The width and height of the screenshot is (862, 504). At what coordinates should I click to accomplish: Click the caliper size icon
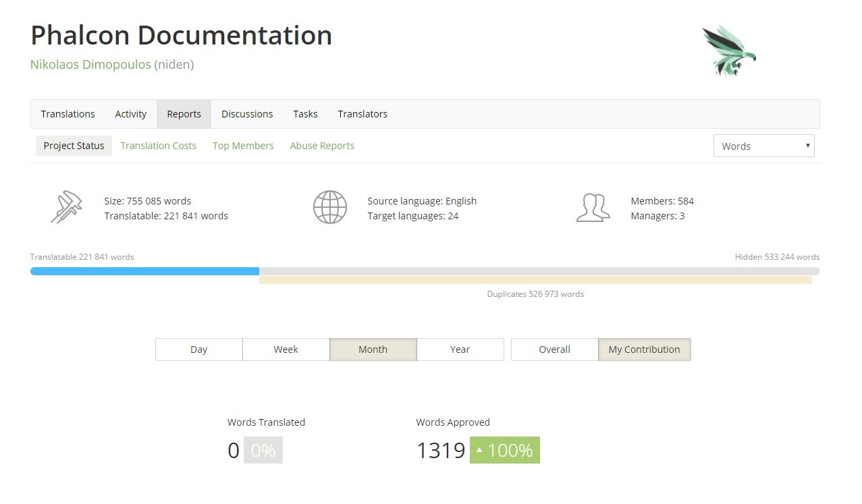point(66,208)
